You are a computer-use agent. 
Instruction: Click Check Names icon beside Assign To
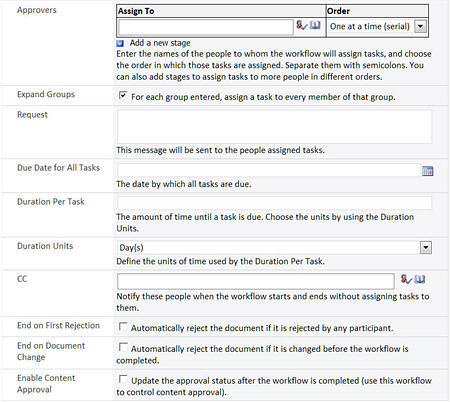pyautogui.click(x=302, y=25)
